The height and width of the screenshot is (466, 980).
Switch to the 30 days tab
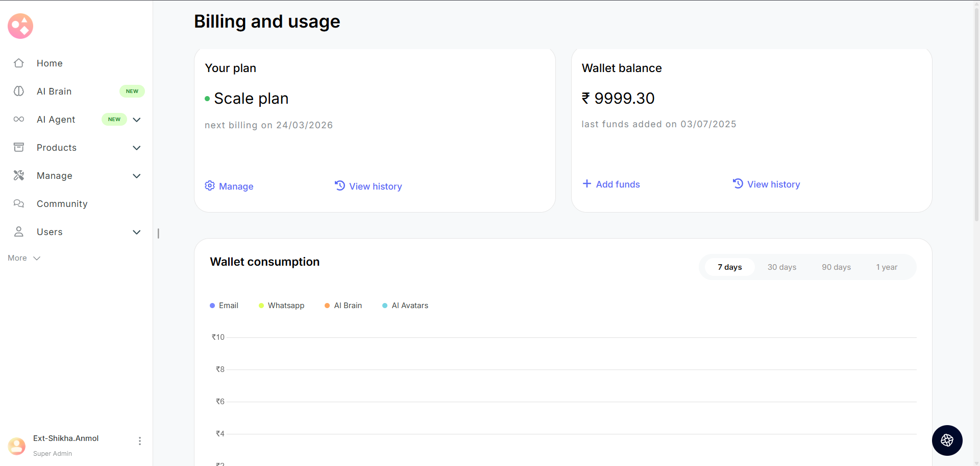[x=781, y=267]
